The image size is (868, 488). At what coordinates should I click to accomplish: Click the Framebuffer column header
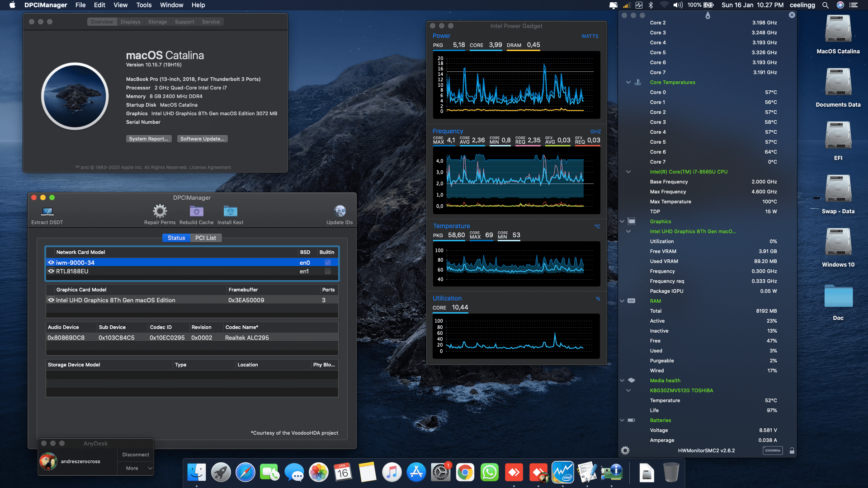[243, 290]
